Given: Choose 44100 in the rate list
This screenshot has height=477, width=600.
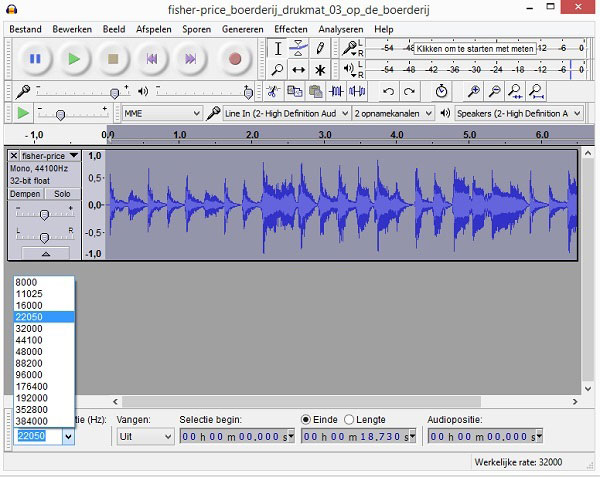Looking at the screenshot, I should tap(44, 340).
